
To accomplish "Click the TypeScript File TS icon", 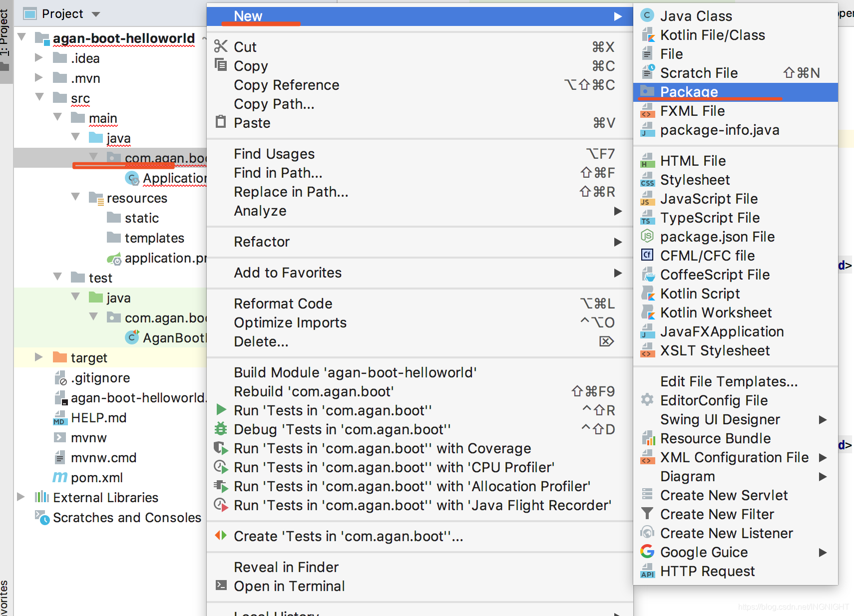I will (x=647, y=218).
